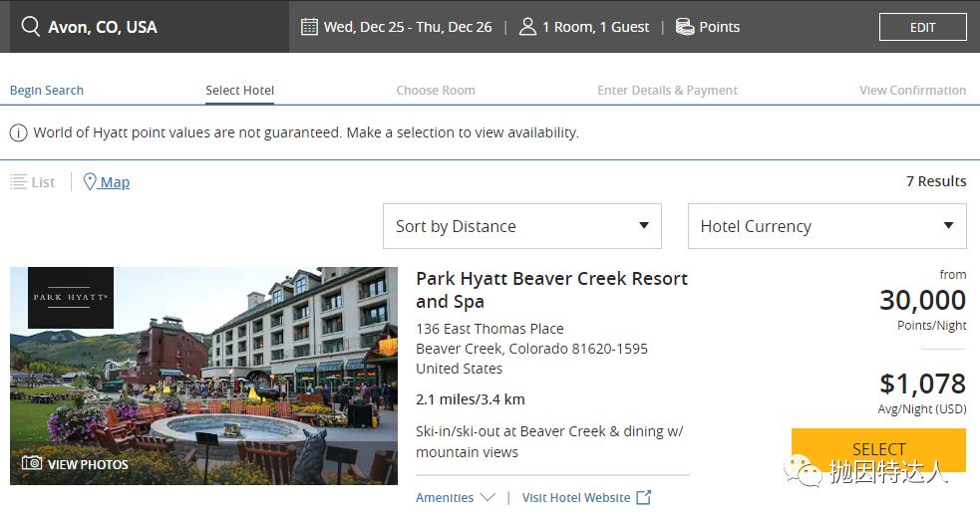Click the info circle icon

[x=18, y=132]
